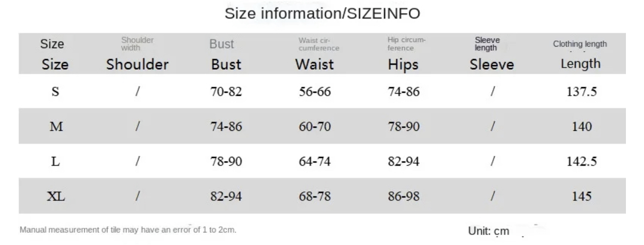This screenshot has width=644, height=245.
Task: Click the 68-78 waist value for XL
Action: (314, 196)
